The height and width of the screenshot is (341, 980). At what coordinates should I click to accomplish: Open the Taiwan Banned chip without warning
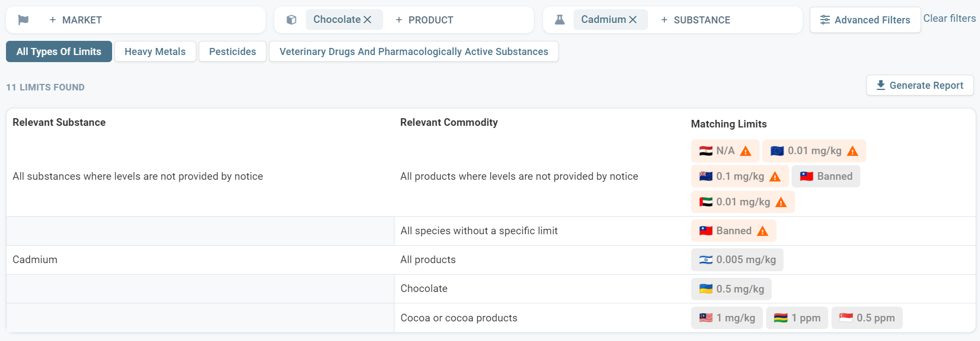826,176
